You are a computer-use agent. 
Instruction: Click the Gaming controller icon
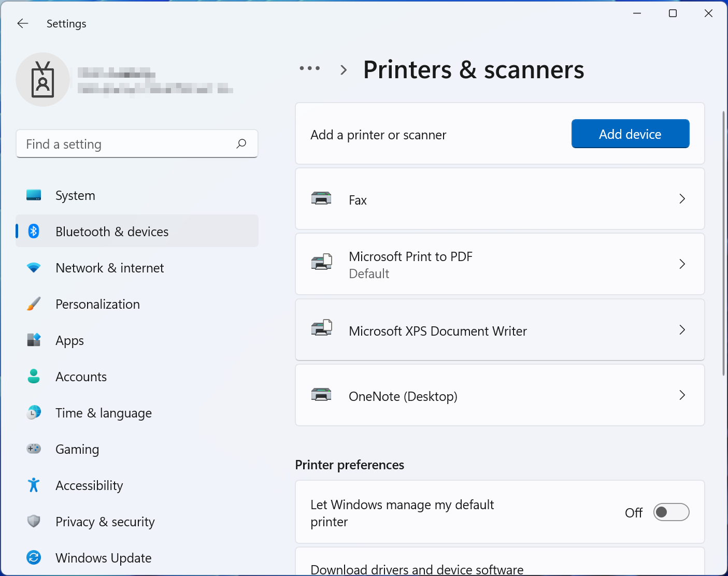click(34, 449)
